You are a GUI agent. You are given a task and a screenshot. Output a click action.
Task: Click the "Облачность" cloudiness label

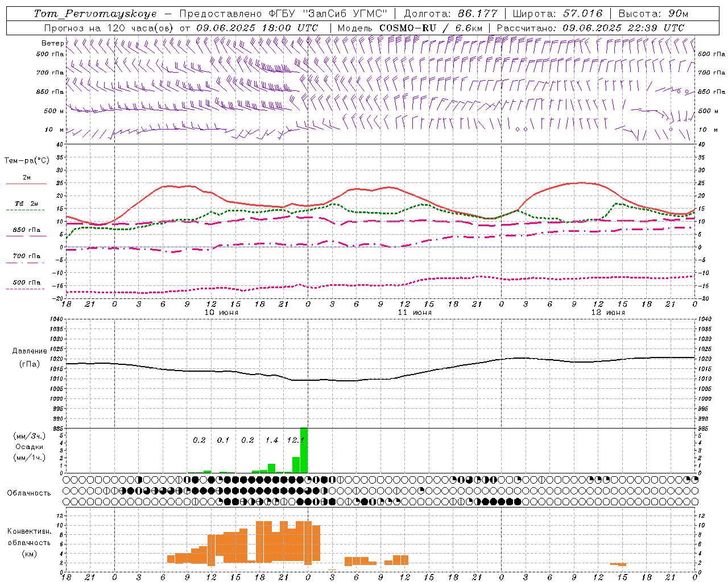[x=29, y=493]
